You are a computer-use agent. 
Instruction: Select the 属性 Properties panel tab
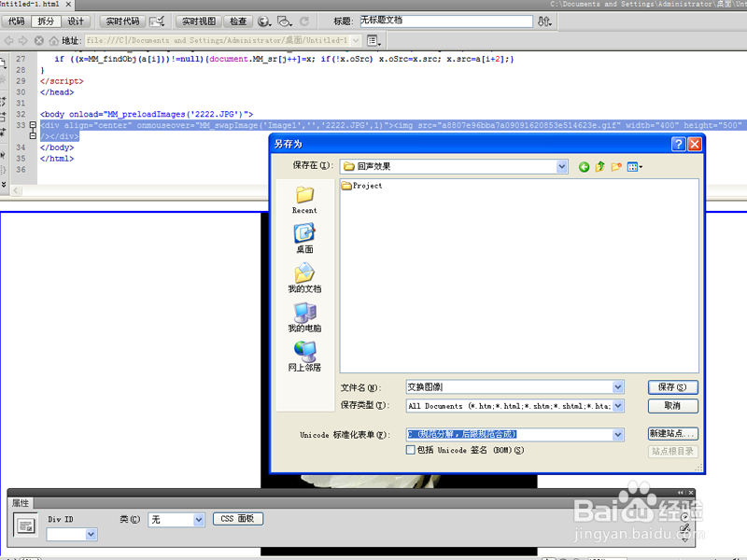20,503
